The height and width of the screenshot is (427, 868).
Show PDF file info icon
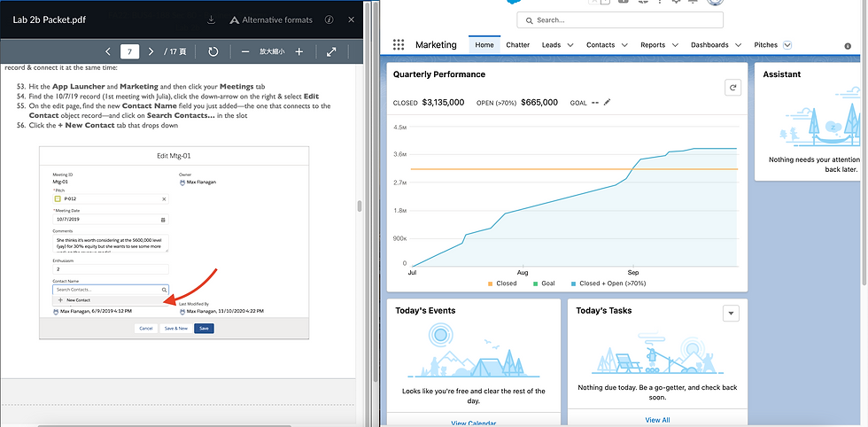click(x=329, y=20)
